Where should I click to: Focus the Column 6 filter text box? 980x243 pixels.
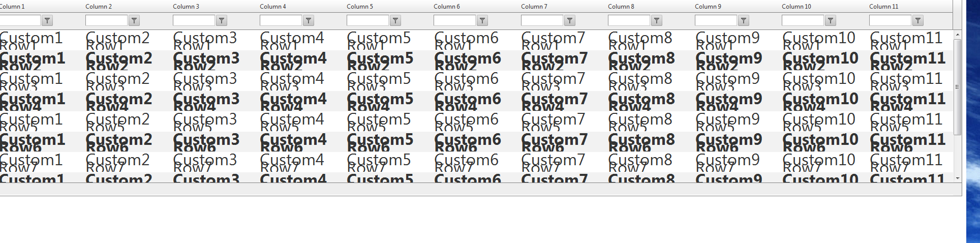[454, 20]
